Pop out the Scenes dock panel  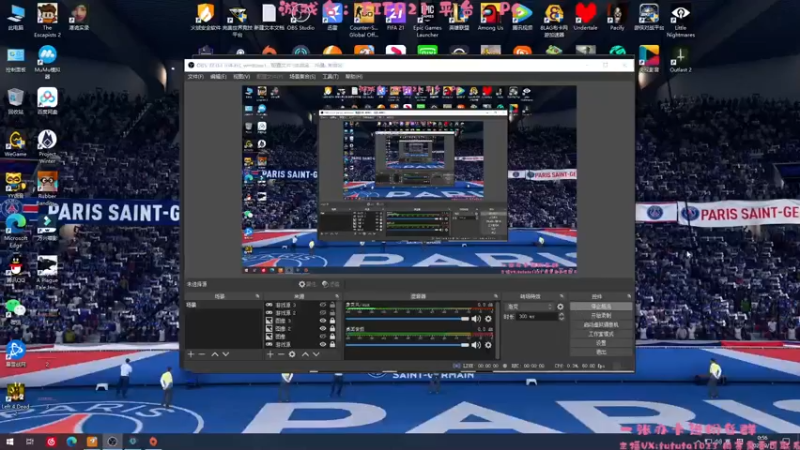pyautogui.click(x=257, y=296)
